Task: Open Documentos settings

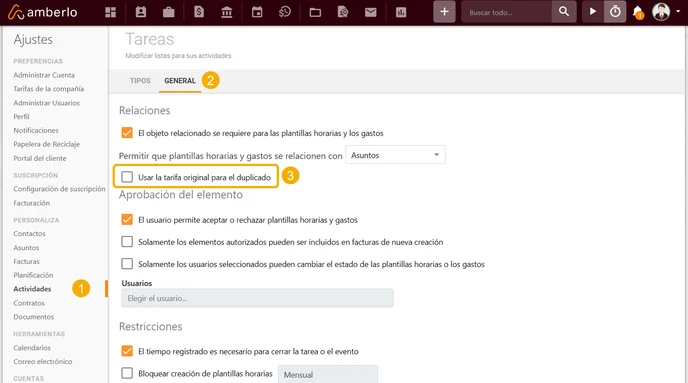Action: (x=33, y=317)
